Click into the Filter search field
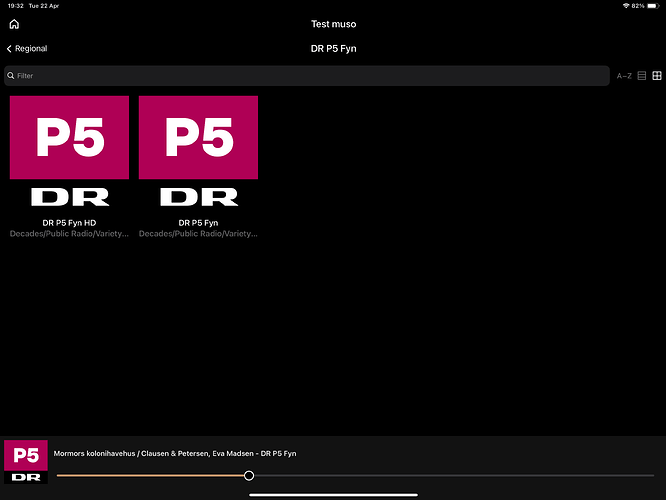666x500 pixels. [x=300, y=76]
